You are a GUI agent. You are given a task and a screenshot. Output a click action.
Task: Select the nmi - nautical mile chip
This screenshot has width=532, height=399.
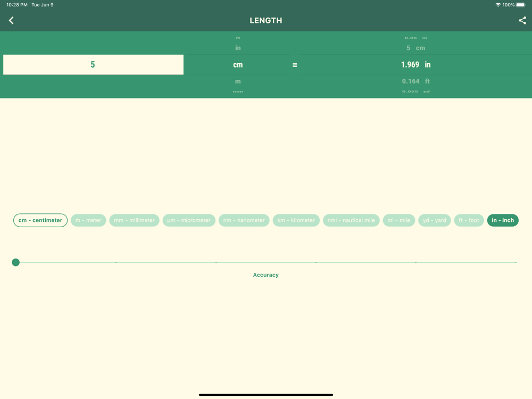click(351, 220)
